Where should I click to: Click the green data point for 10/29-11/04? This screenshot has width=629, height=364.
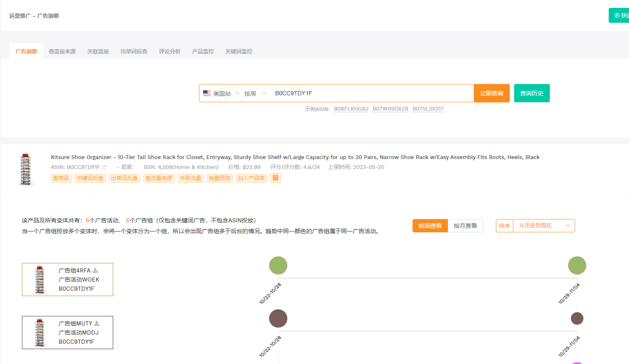(577, 265)
